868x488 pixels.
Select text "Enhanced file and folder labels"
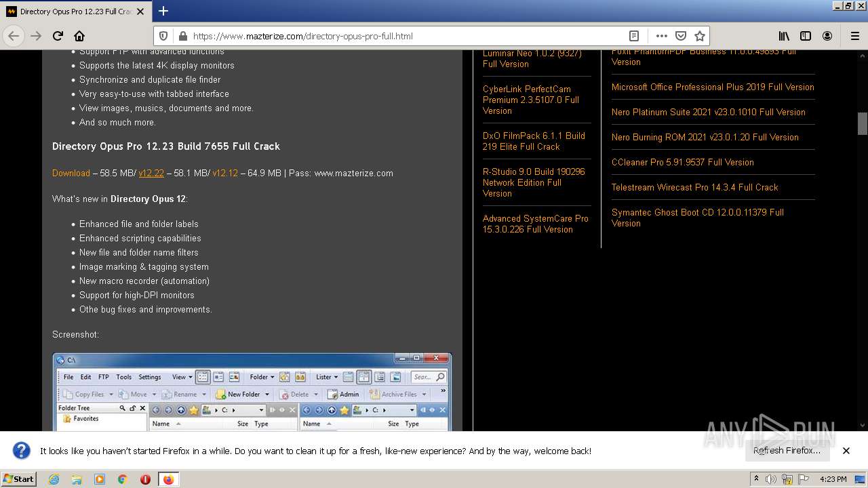139,224
